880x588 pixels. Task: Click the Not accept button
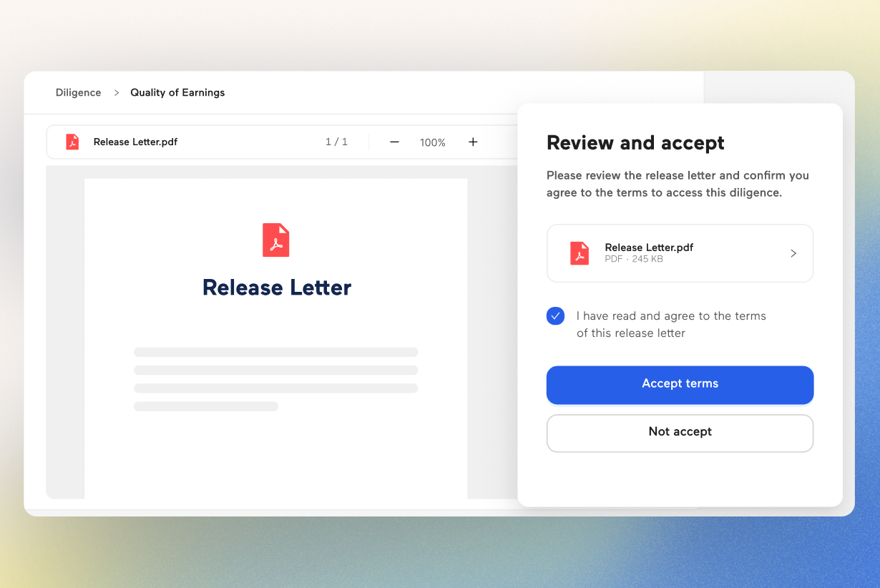coord(680,433)
